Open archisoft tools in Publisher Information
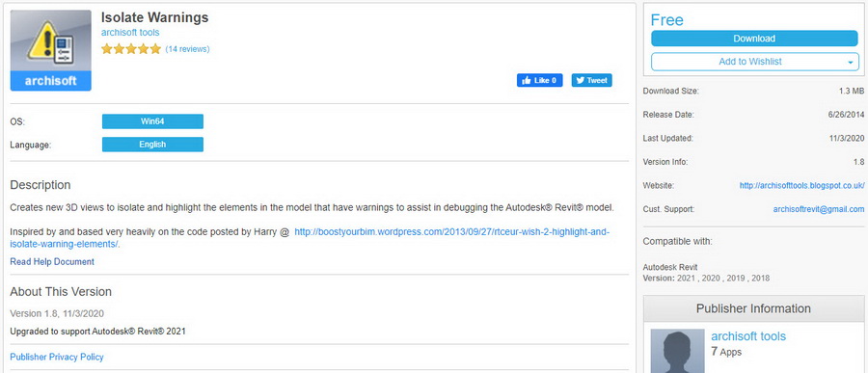The width and height of the screenshot is (868, 373). [x=748, y=336]
